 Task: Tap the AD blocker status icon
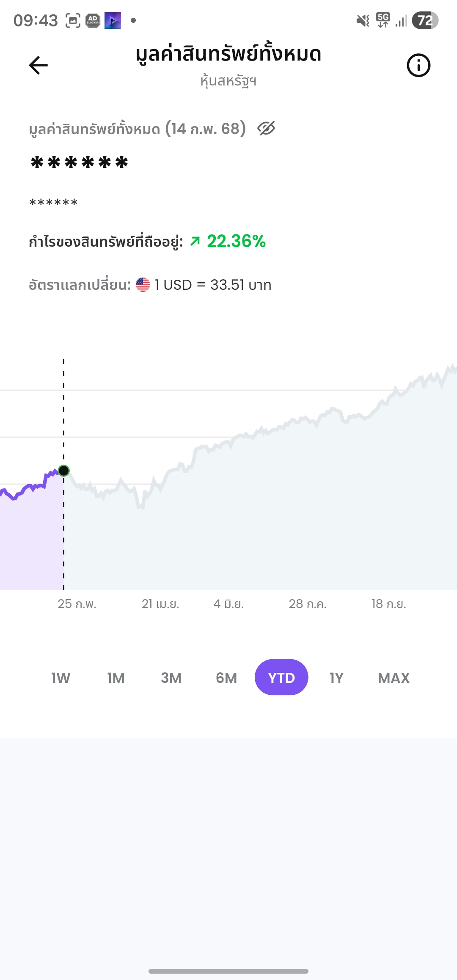point(93,20)
